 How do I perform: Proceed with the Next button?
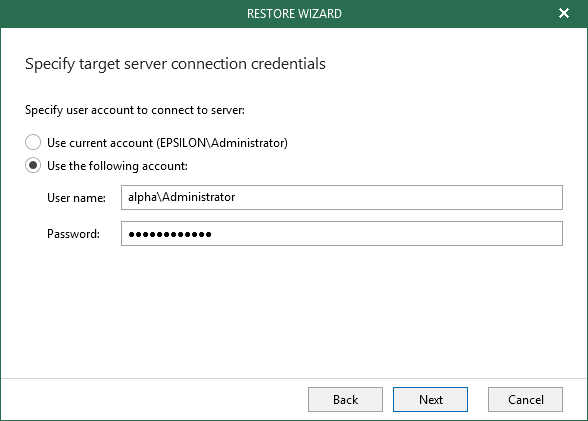430,400
